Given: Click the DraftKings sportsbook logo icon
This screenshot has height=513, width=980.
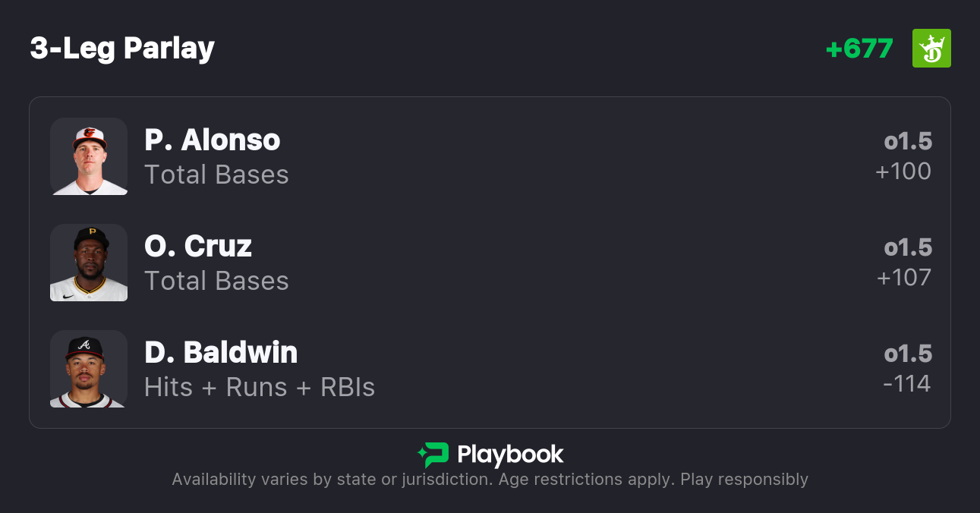Looking at the screenshot, I should coord(931,49).
